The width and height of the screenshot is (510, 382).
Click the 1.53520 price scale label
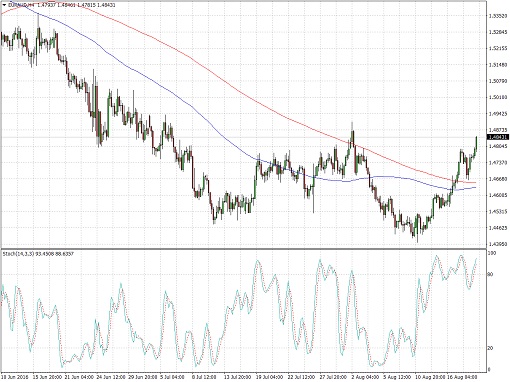(x=498, y=16)
